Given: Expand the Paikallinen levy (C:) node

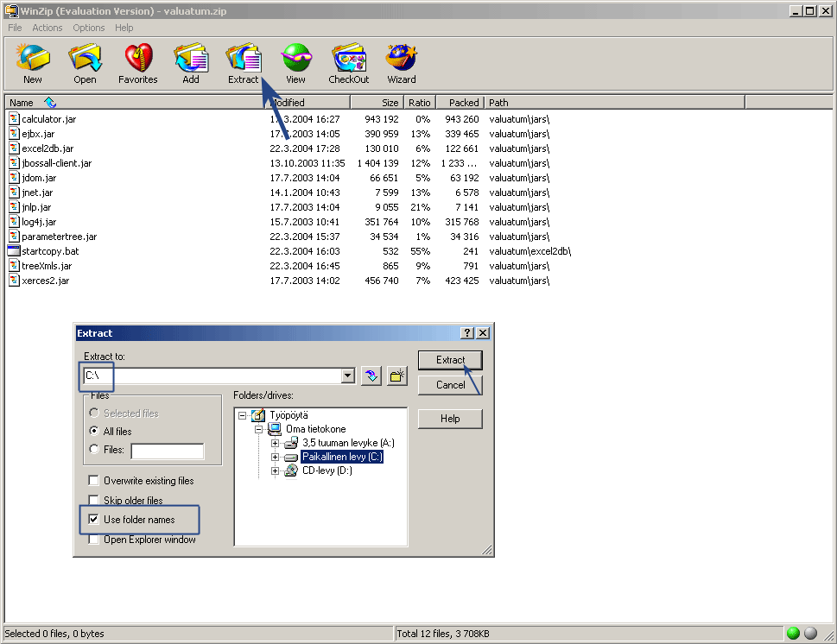Looking at the screenshot, I should (x=275, y=457).
